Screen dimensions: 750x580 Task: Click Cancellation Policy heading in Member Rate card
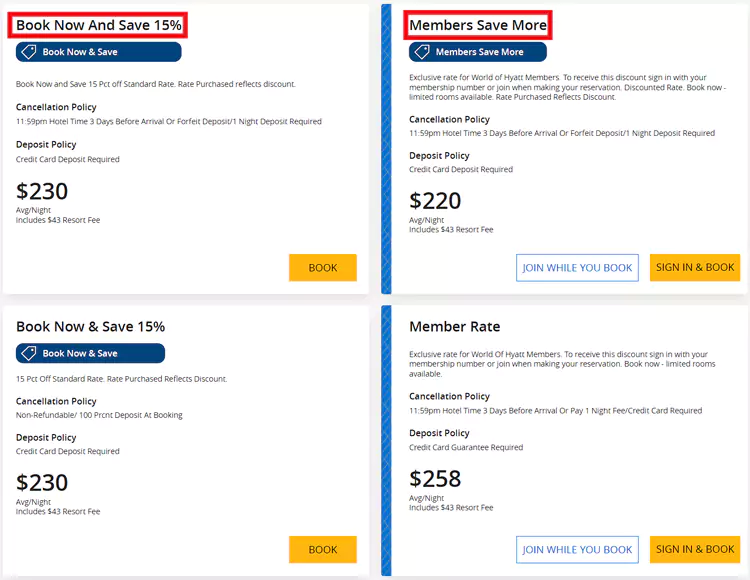tap(449, 397)
